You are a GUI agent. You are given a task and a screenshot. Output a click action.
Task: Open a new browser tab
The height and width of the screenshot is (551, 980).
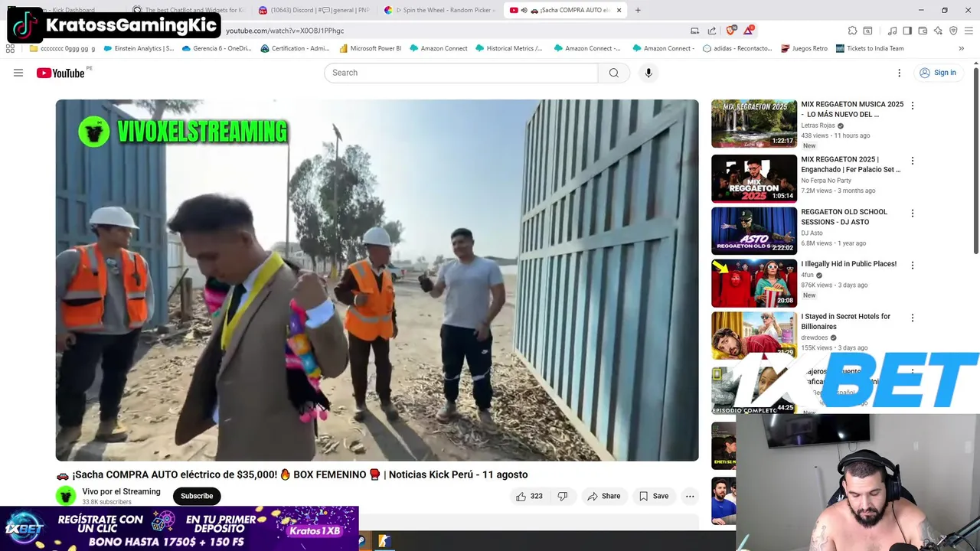[638, 10]
